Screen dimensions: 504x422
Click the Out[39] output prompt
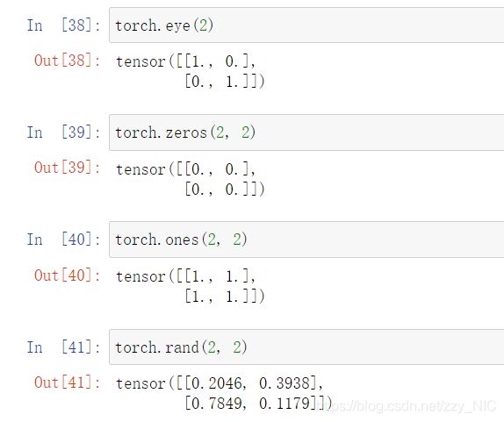(68, 168)
